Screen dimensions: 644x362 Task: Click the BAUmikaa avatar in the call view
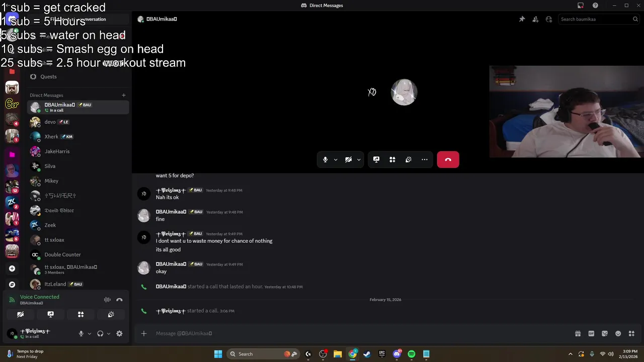click(404, 92)
